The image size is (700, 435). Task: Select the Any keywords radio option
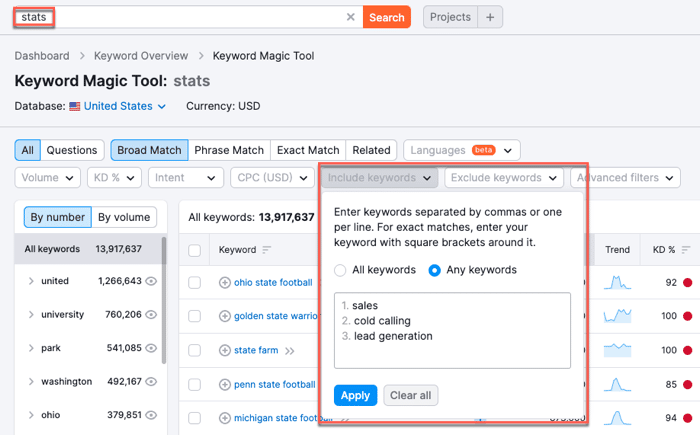coord(435,270)
